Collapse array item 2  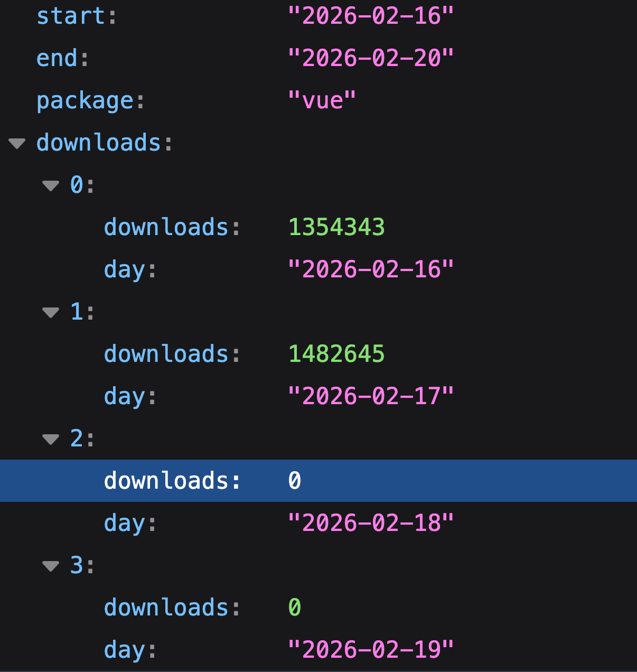click(51, 439)
